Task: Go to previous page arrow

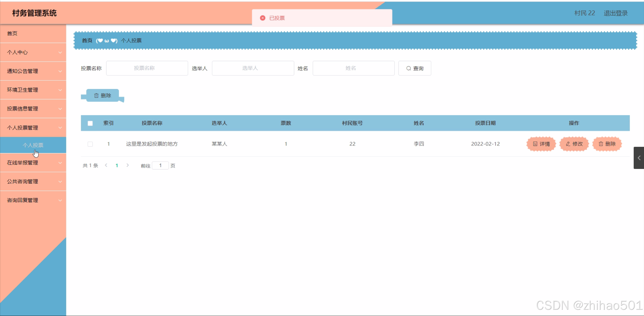Action: click(106, 165)
